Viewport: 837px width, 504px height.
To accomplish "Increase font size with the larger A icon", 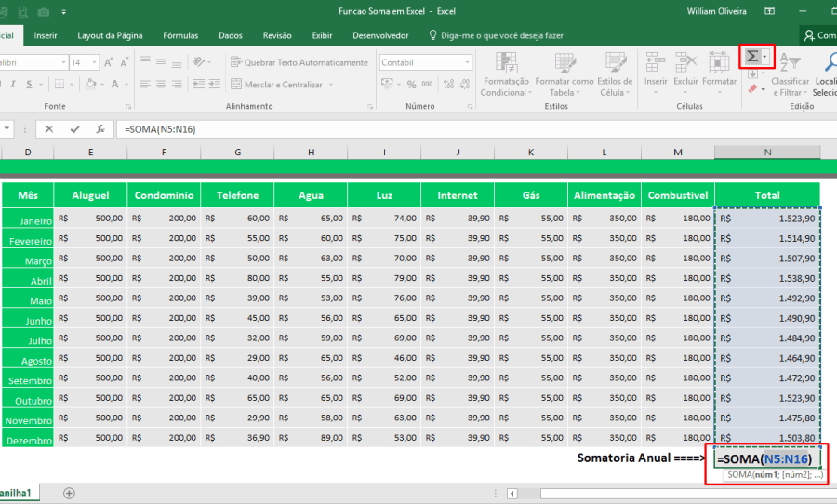I will 109,62.
